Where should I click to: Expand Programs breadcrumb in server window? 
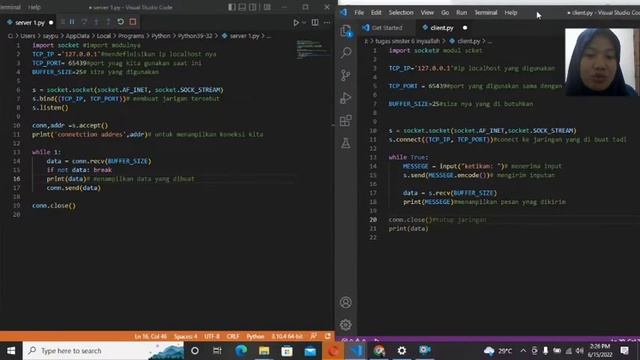point(131,36)
